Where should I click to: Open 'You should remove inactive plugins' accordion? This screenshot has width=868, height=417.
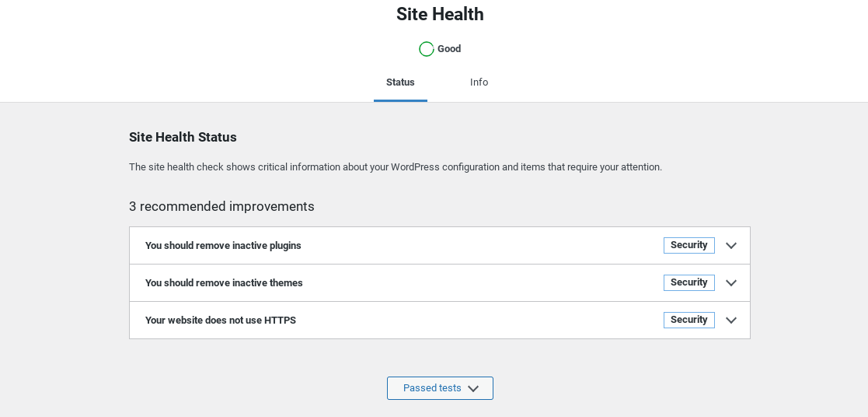[x=223, y=246]
